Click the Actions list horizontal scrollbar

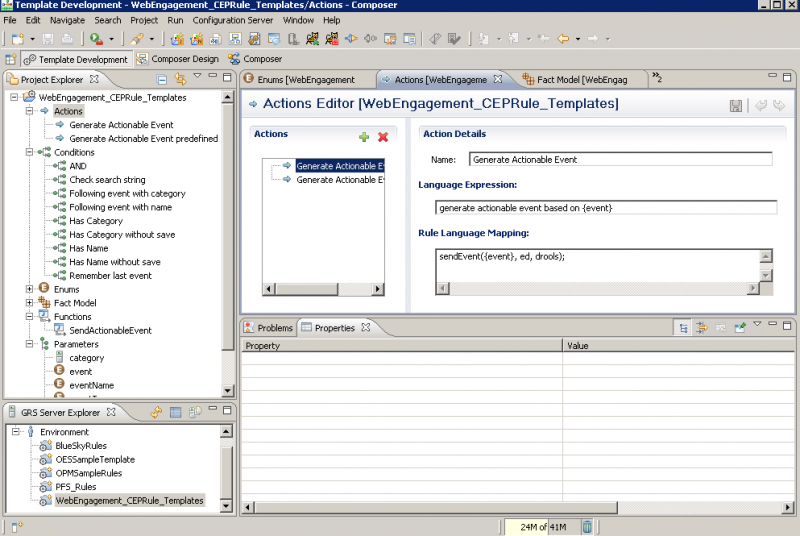coord(323,289)
